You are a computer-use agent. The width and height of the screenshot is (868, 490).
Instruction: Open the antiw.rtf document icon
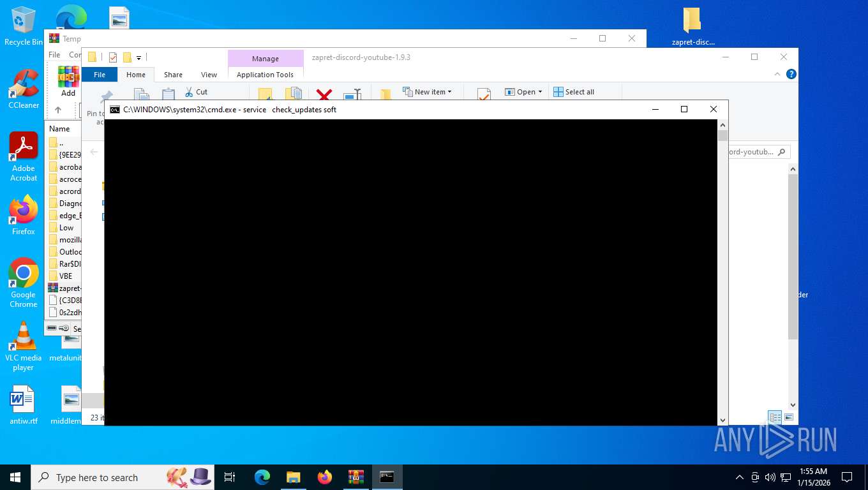(23, 406)
